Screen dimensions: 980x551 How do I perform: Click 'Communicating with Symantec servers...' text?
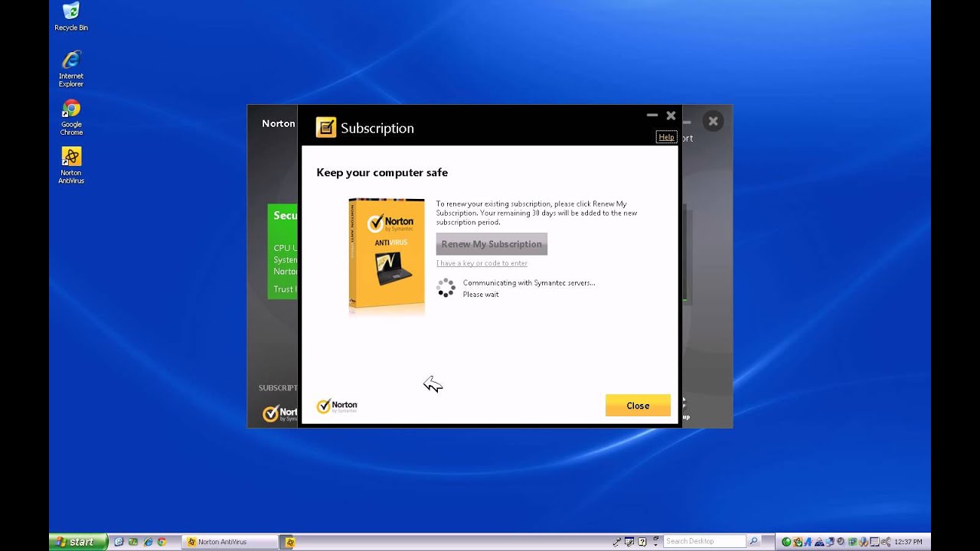529,282
